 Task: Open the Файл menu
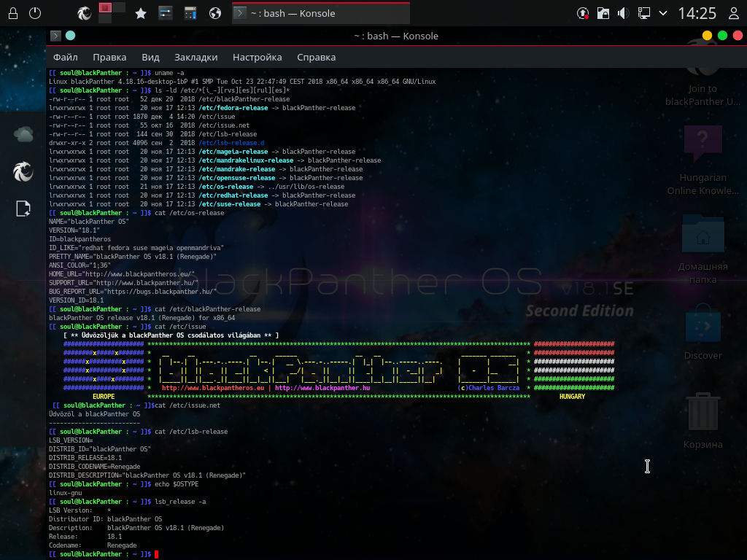click(x=65, y=57)
